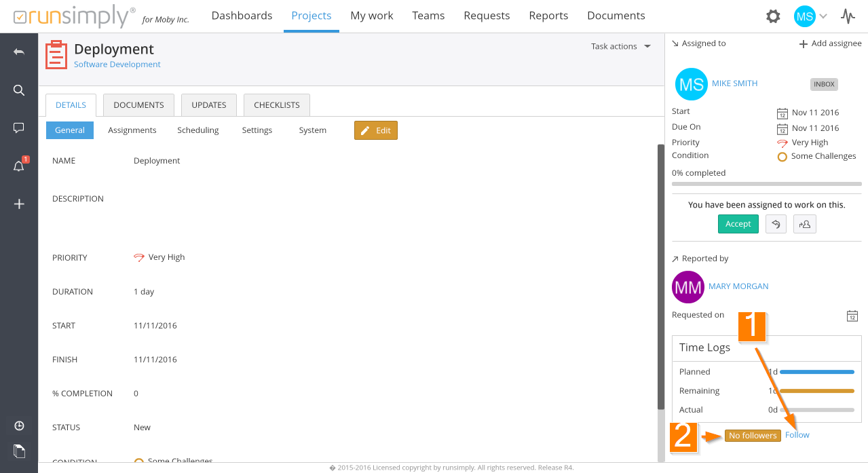Select the Scheduling sub-tab
The height and width of the screenshot is (473, 868).
tap(197, 130)
